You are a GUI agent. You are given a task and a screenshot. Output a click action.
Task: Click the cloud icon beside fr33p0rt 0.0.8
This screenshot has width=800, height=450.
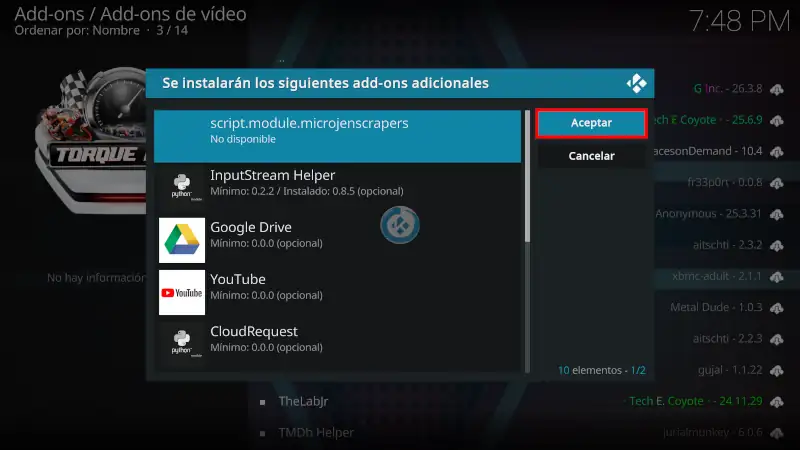(x=777, y=183)
